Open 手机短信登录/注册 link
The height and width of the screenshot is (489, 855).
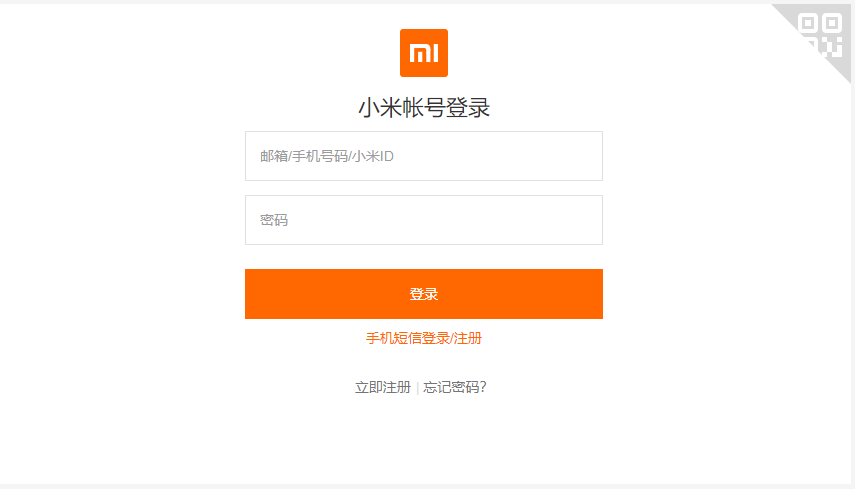click(x=423, y=338)
